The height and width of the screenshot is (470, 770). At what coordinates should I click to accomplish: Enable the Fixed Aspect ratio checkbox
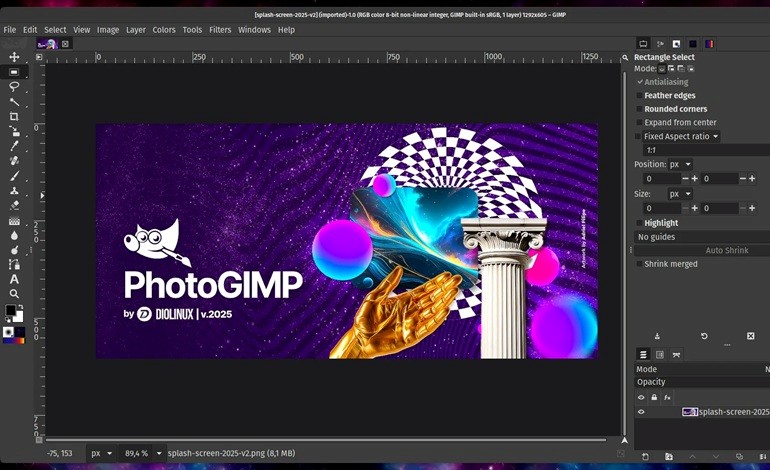pos(638,137)
